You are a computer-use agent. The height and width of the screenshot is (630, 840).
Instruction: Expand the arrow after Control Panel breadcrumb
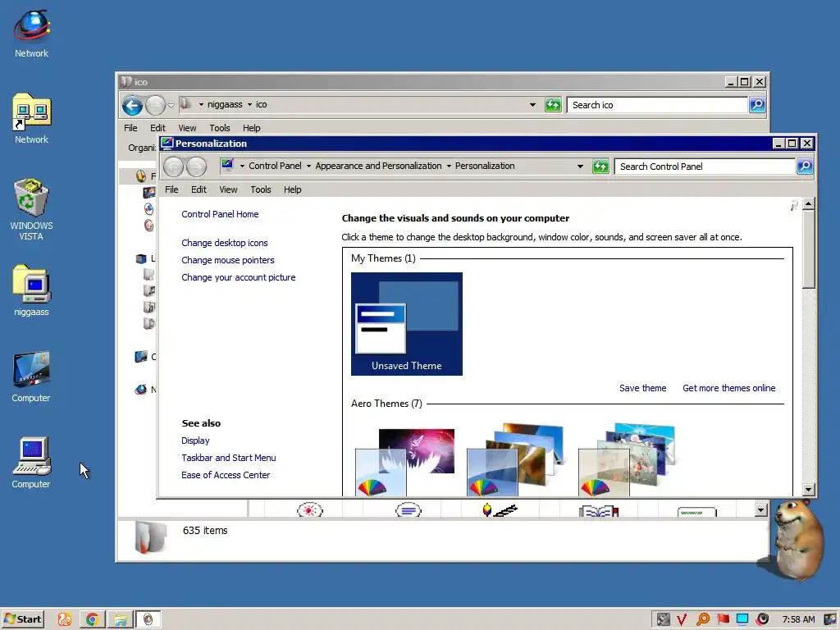[x=308, y=166]
